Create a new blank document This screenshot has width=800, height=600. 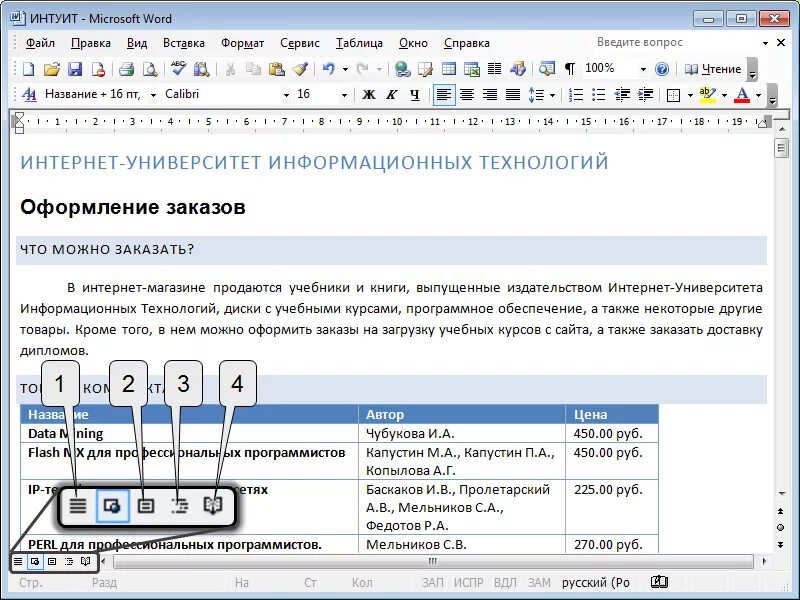(29, 69)
